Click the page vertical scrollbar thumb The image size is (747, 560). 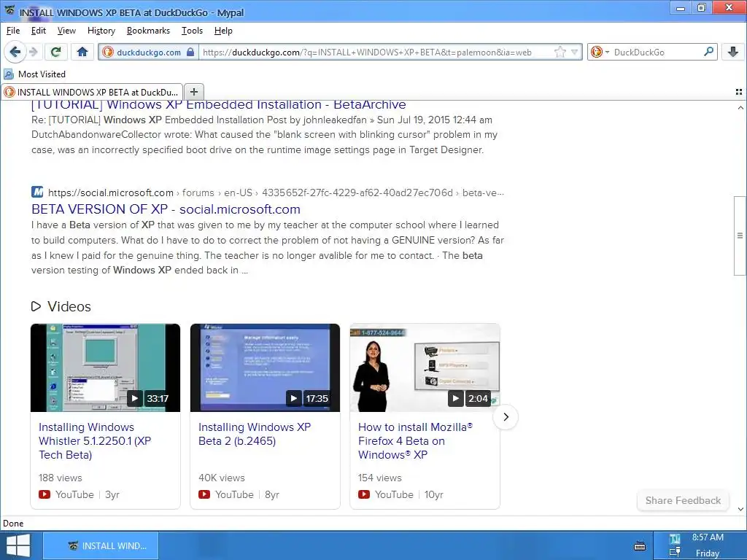click(740, 236)
